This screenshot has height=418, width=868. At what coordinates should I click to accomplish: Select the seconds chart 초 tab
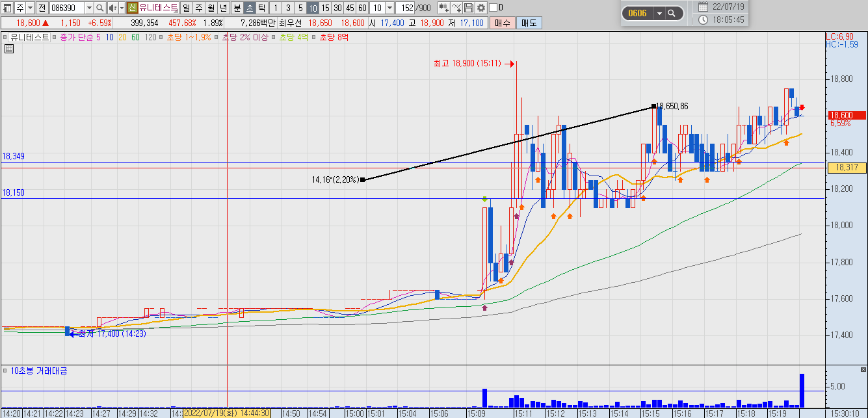point(249,8)
